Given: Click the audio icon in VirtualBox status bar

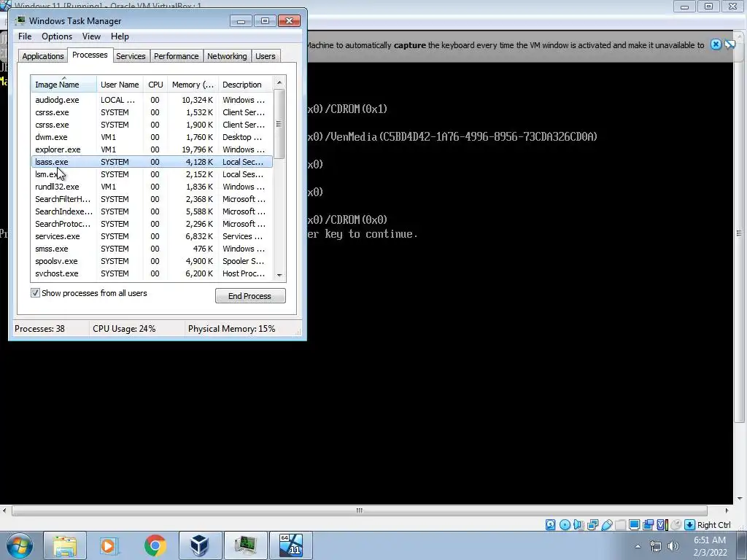Looking at the screenshot, I should (x=578, y=525).
